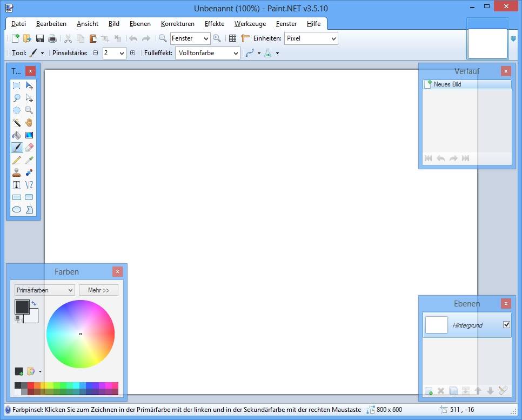Swap primary and secondary colors
The width and height of the screenshot is (522, 420).
click(34, 303)
